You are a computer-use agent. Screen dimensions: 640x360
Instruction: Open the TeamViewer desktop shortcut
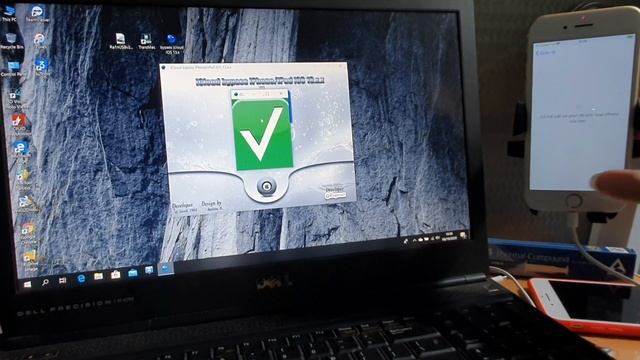(x=37, y=13)
